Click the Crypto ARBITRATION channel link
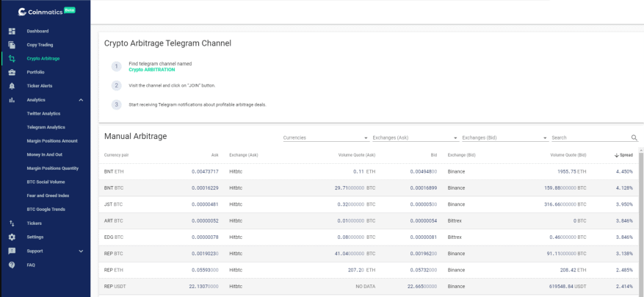This screenshot has width=644, height=297. click(x=151, y=70)
